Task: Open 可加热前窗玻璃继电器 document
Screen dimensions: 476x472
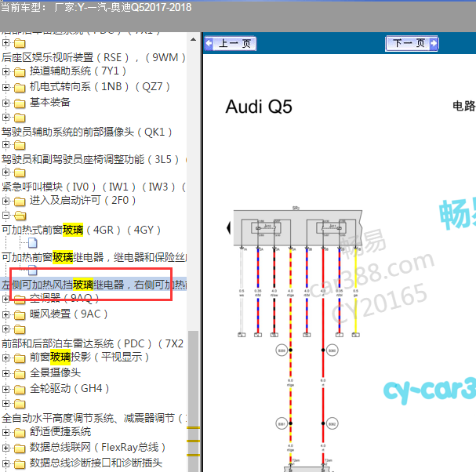Action: point(94,257)
